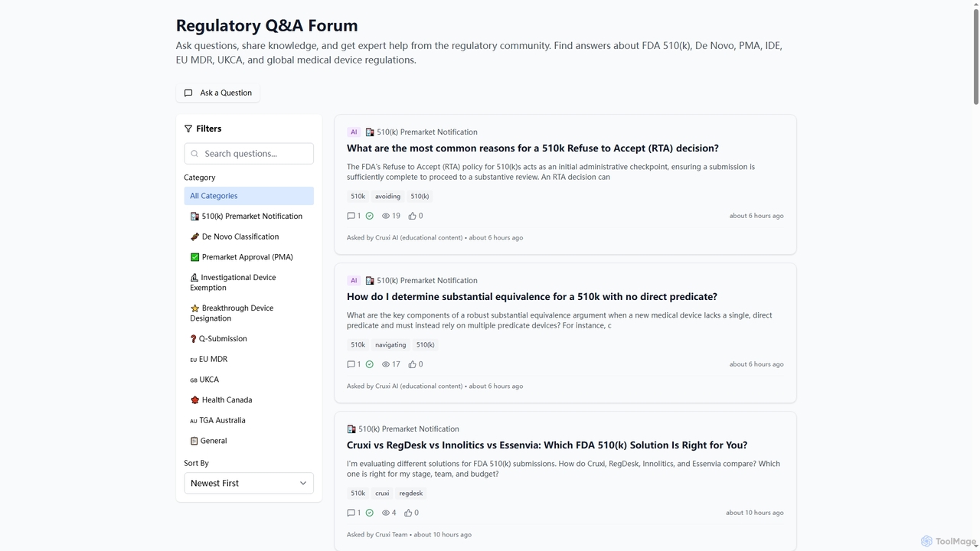980x551 pixels.
Task: Click the thumbs-up icon on the substantial equivalence question
Action: coord(412,364)
